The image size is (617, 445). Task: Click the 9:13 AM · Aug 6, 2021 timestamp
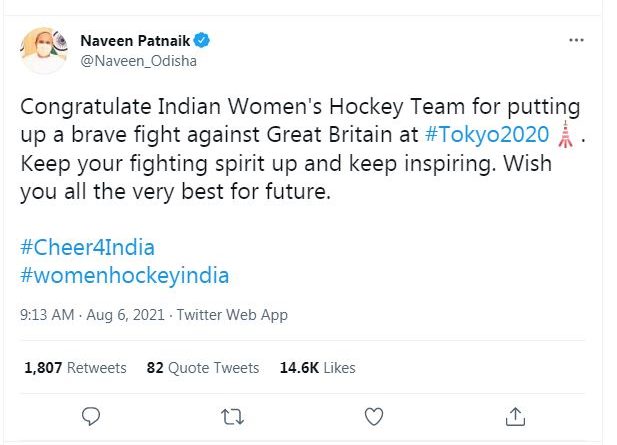[92, 315]
